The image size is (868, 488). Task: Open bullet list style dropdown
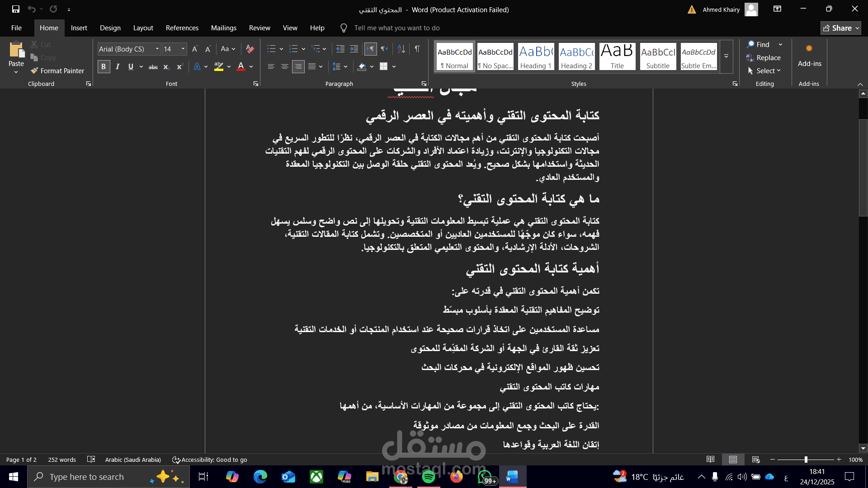click(x=281, y=49)
